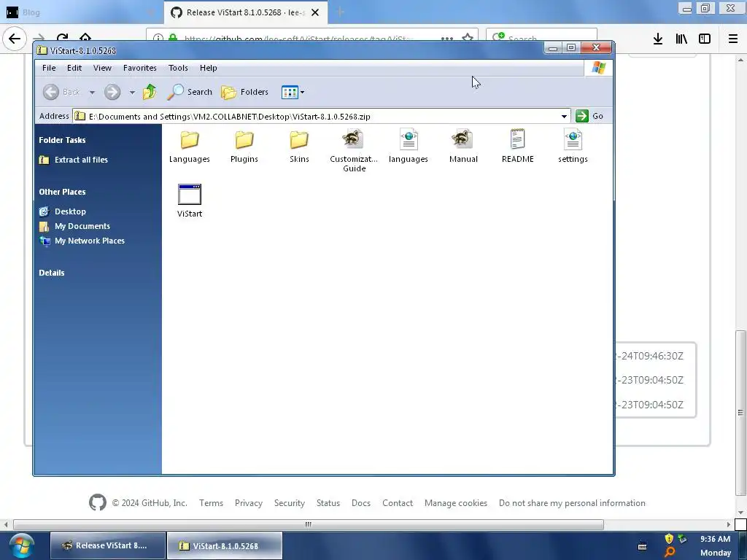747x560 pixels.
Task: Click the browser horizontal scrollbar
Action: tap(309, 524)
